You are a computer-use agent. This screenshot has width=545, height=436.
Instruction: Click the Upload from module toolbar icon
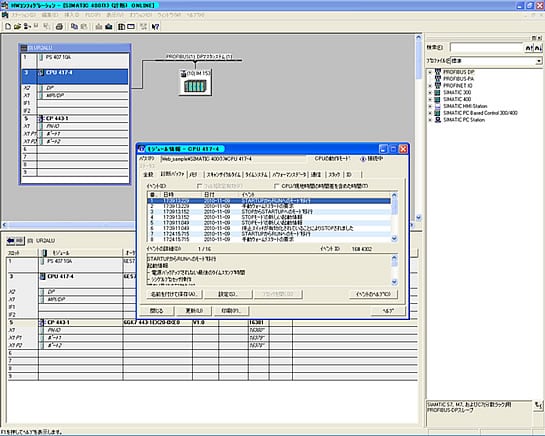pyautogui.click(x=109, y=26)
